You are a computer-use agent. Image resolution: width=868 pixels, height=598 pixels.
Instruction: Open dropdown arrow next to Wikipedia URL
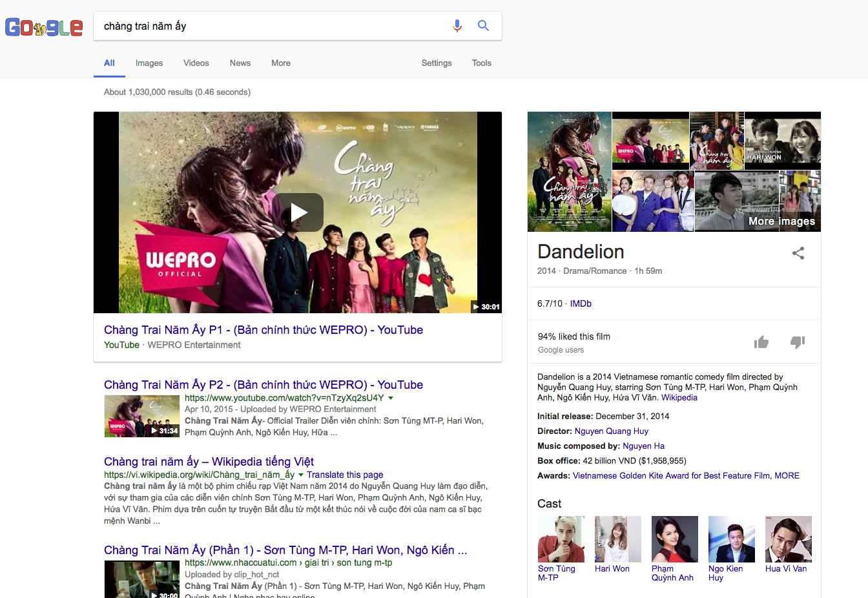click(x=301, y=475)
